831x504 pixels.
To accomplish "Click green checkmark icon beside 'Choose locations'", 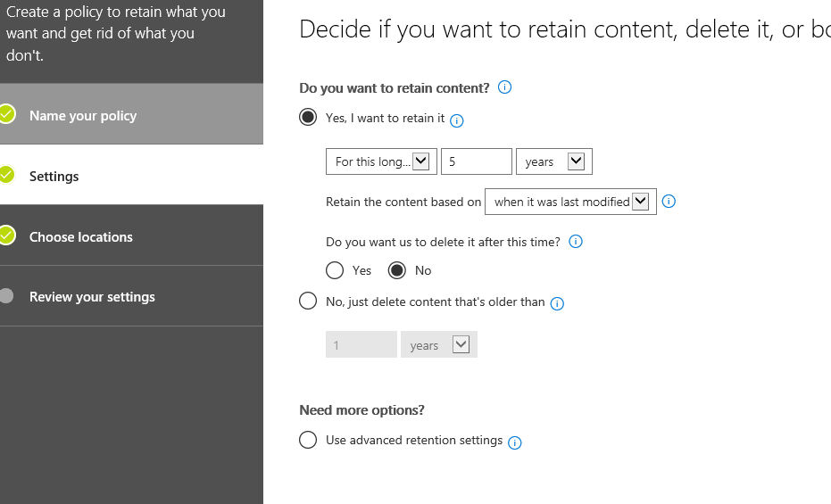I will [7, 235].
